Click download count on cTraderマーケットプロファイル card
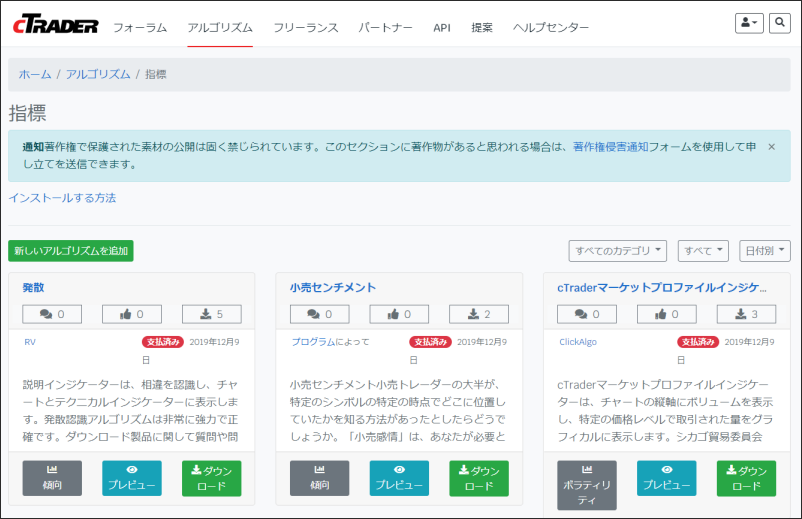Screen dimensions: 802x519 (x=746, y=314)
